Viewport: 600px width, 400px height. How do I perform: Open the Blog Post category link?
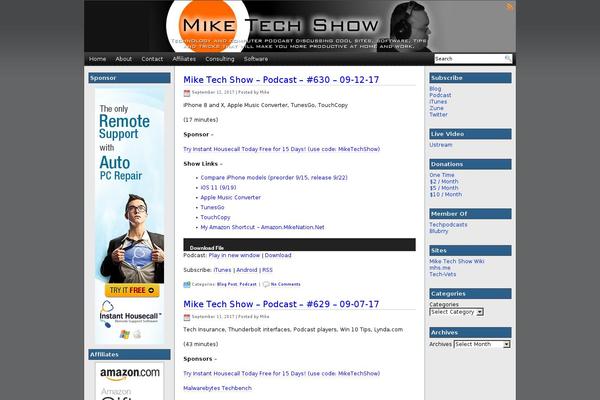pos(227,284)
